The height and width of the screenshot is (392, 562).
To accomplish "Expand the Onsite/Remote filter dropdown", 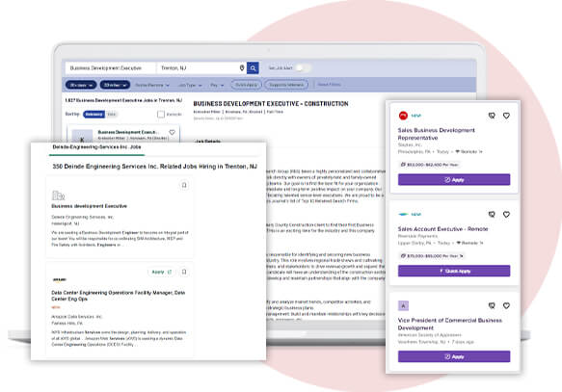I will (152, 85).
